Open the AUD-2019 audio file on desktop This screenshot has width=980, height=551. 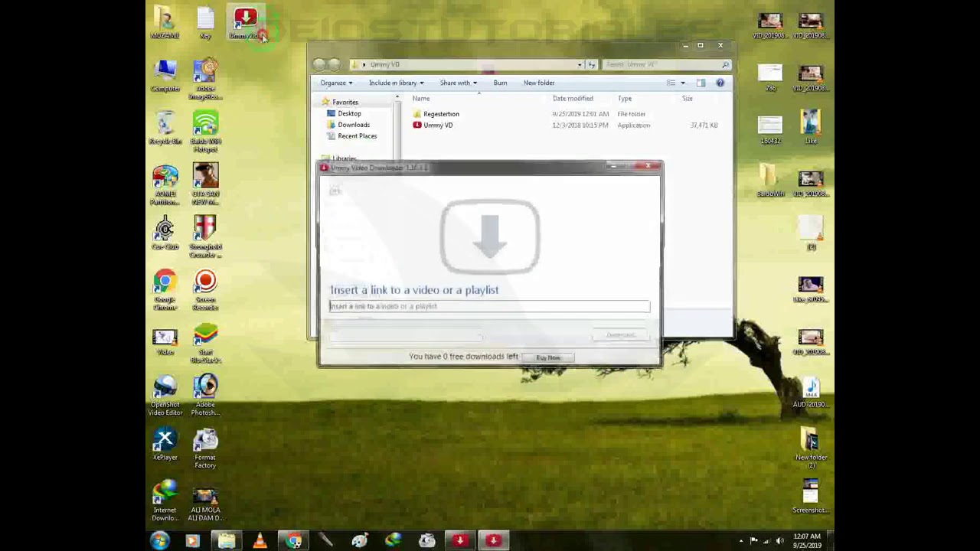810,393
